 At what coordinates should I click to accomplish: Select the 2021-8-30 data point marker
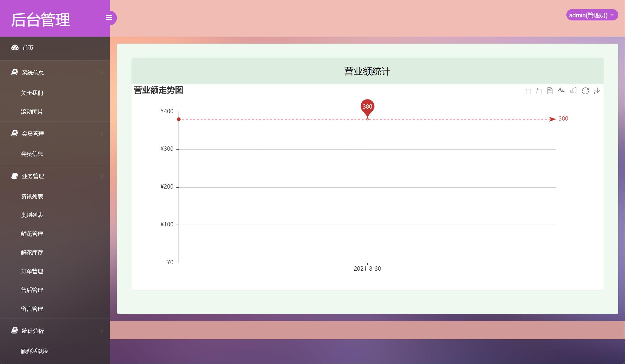point(367,119)
